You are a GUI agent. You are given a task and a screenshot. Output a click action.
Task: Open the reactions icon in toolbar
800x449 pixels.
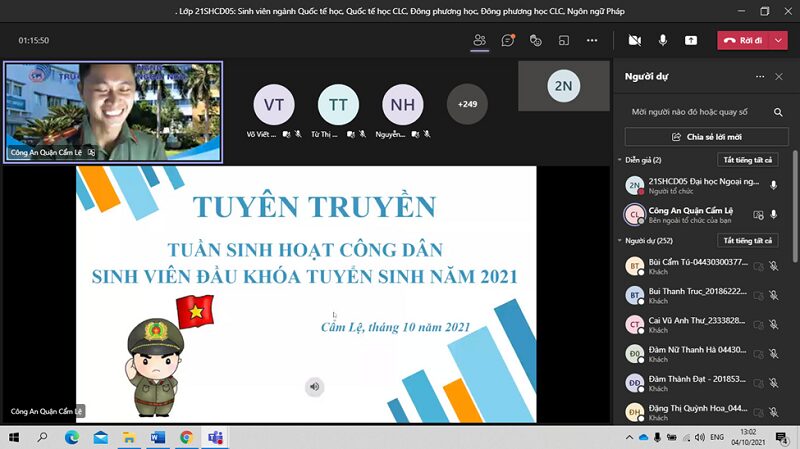[x=536, y=40]
